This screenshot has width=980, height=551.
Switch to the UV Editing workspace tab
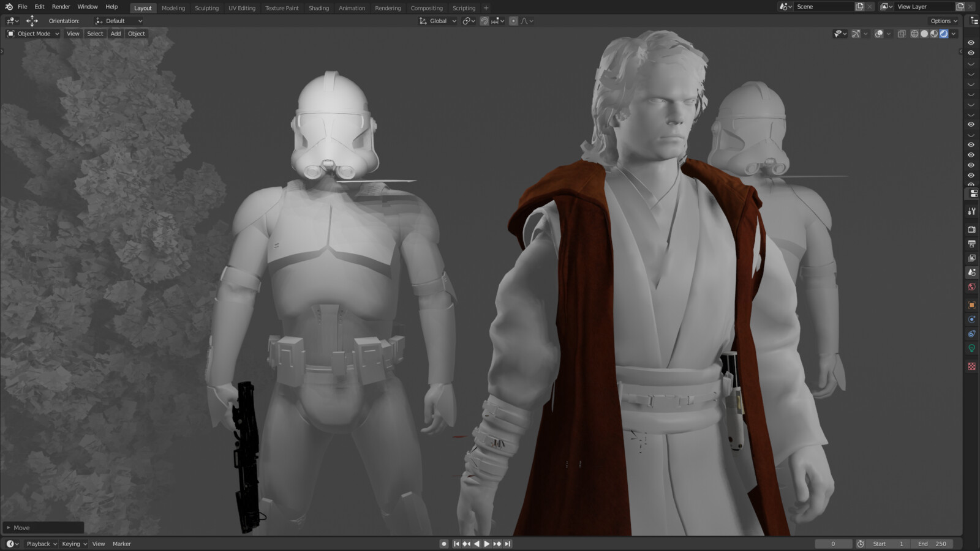242,8
